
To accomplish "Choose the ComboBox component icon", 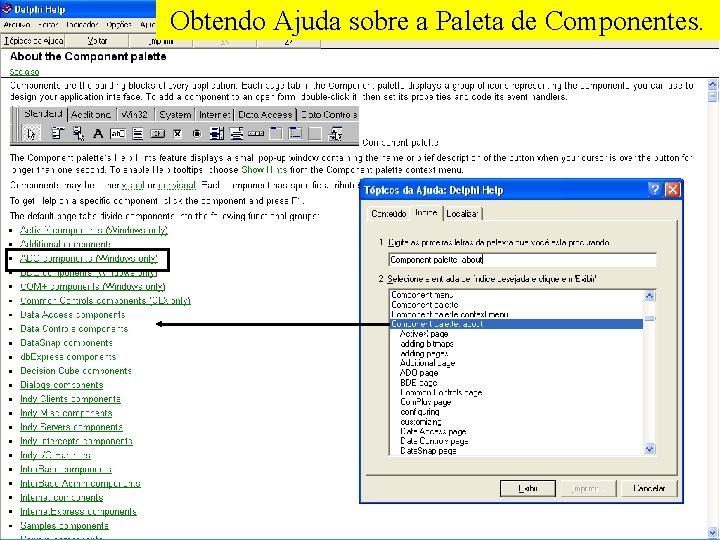I will 236,134.
